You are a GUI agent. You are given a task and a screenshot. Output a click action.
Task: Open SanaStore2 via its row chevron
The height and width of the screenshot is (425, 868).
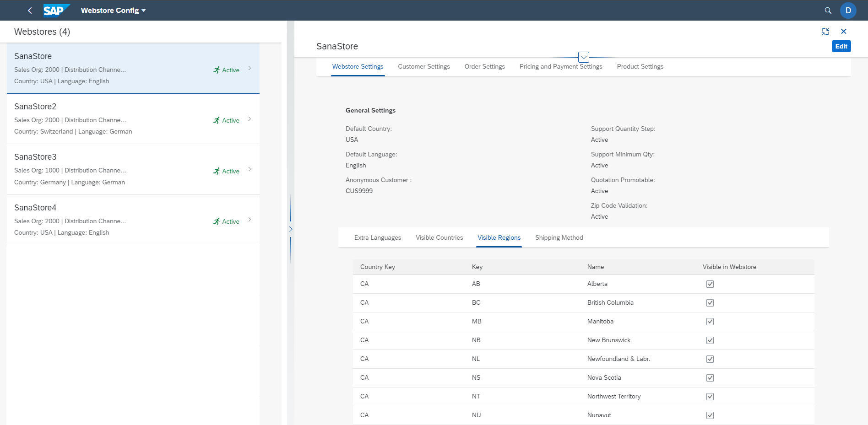(250, 119)
